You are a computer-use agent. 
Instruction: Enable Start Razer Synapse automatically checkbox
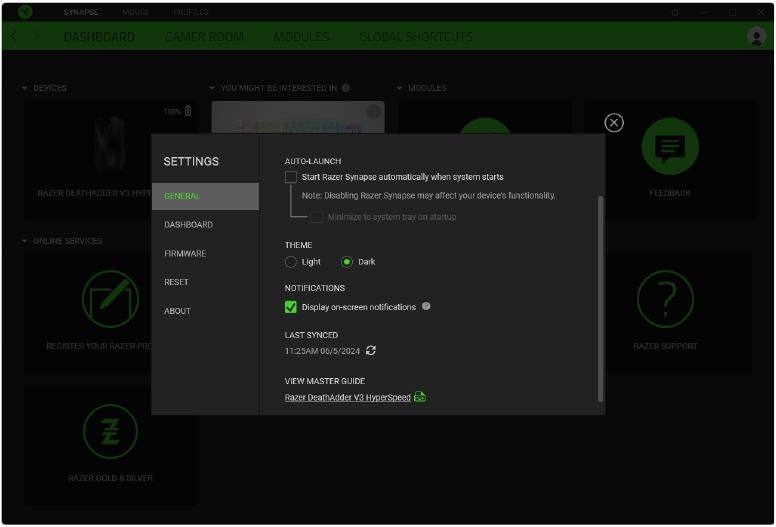(291, 177)
